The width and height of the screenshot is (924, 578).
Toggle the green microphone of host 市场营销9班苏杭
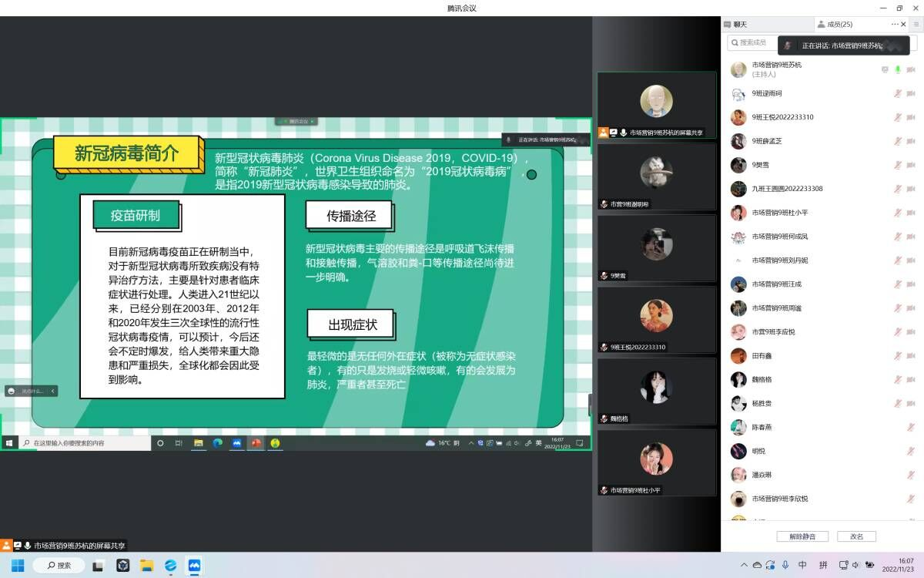(x=898, y=69)
